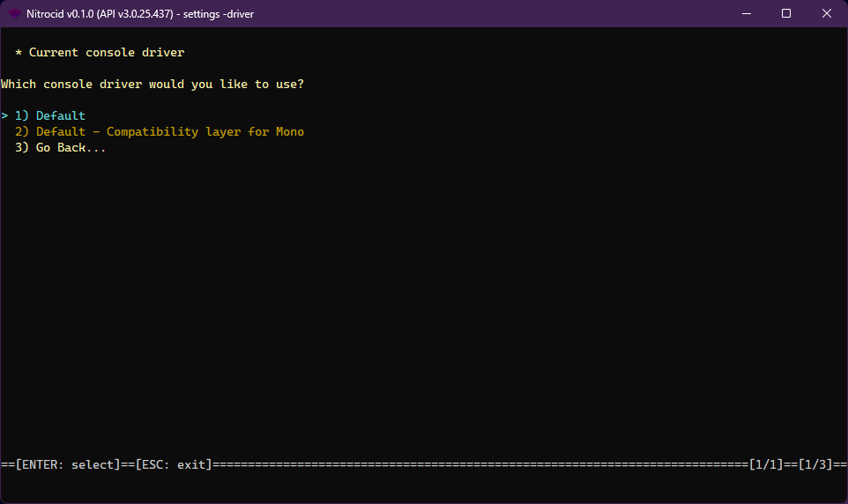Select the "3) Go Back..." entry
The width and height of the screenshot is (848, 504).
click(x=61, y=148)
